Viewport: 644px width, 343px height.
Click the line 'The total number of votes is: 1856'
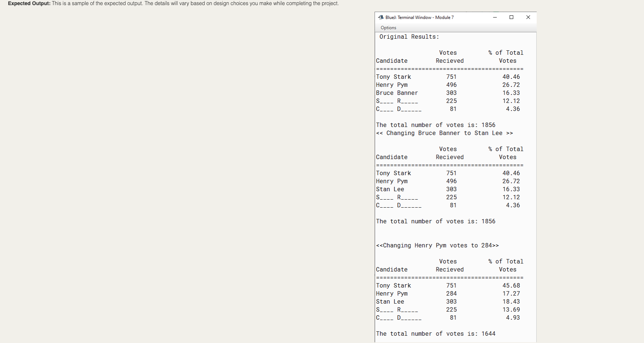point(436,125)
